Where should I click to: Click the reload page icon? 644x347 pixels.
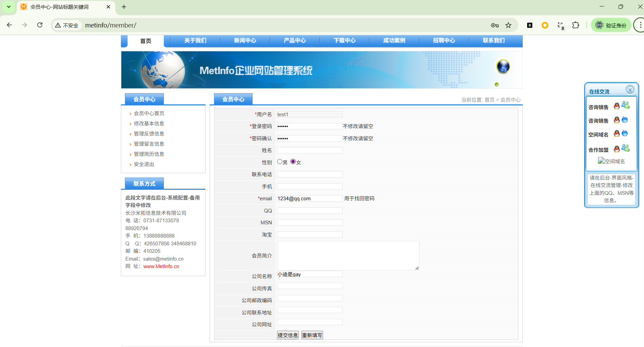(40, 25)
